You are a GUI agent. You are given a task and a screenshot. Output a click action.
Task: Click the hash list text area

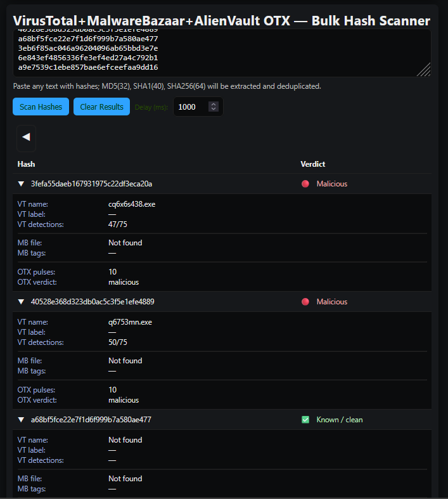(x=222, y=53)
